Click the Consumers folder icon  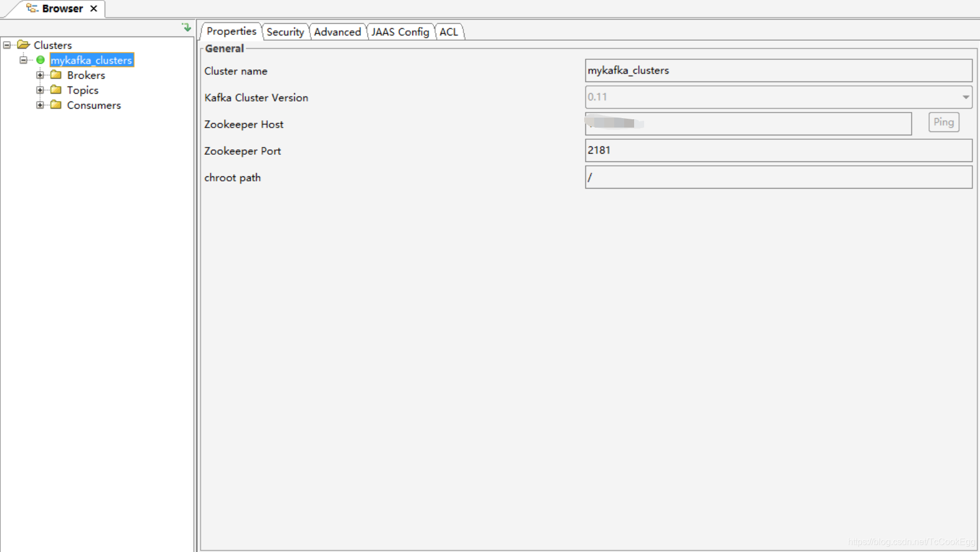[x=56, y=104]
